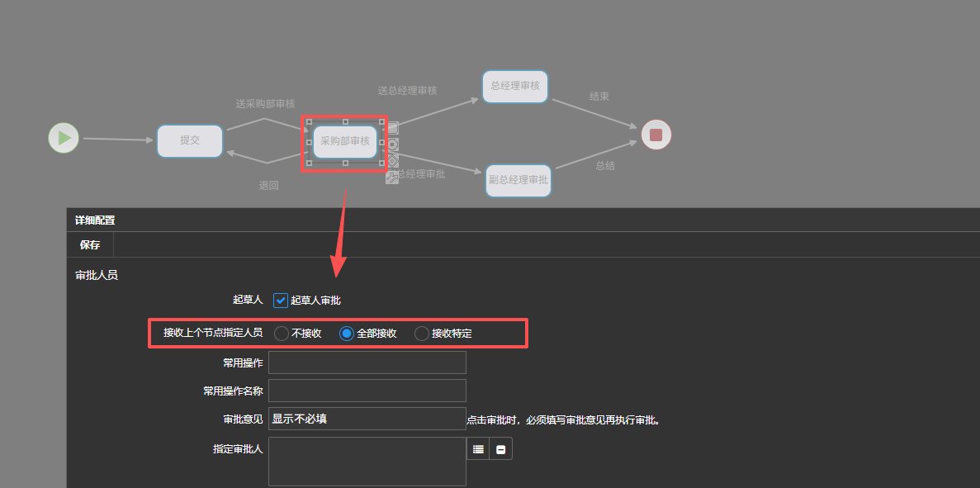This screenshot has width=980, height=488.
Task: Uncheck the 起草人审批 checkbox
Action: point(281,301)
